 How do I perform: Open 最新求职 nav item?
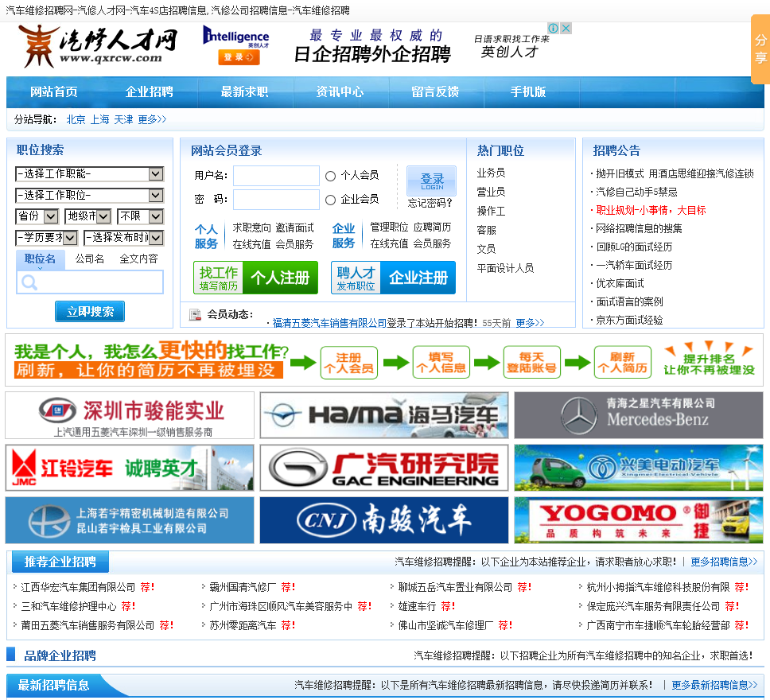point(244,91)
